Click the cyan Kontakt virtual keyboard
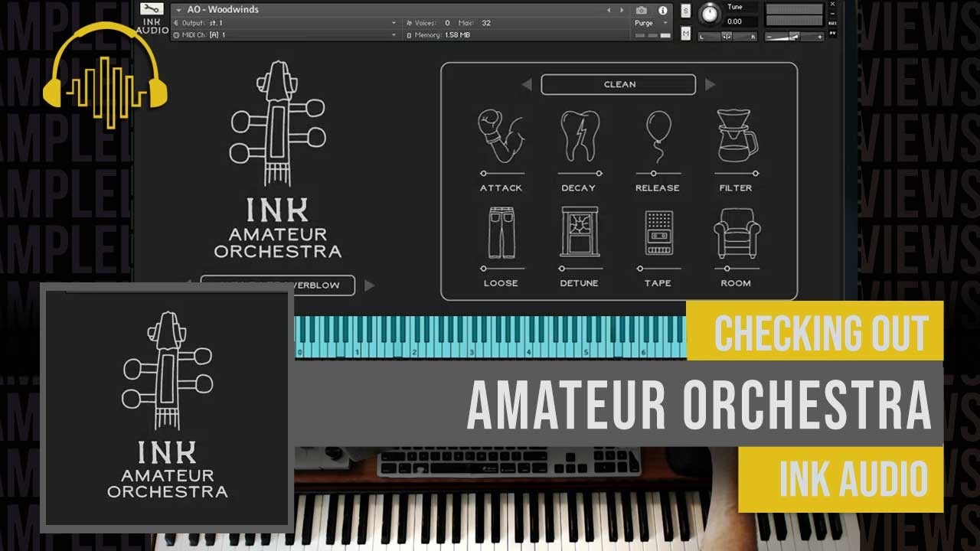The width and height of the screenshot is (980, 551). point(490,337)
